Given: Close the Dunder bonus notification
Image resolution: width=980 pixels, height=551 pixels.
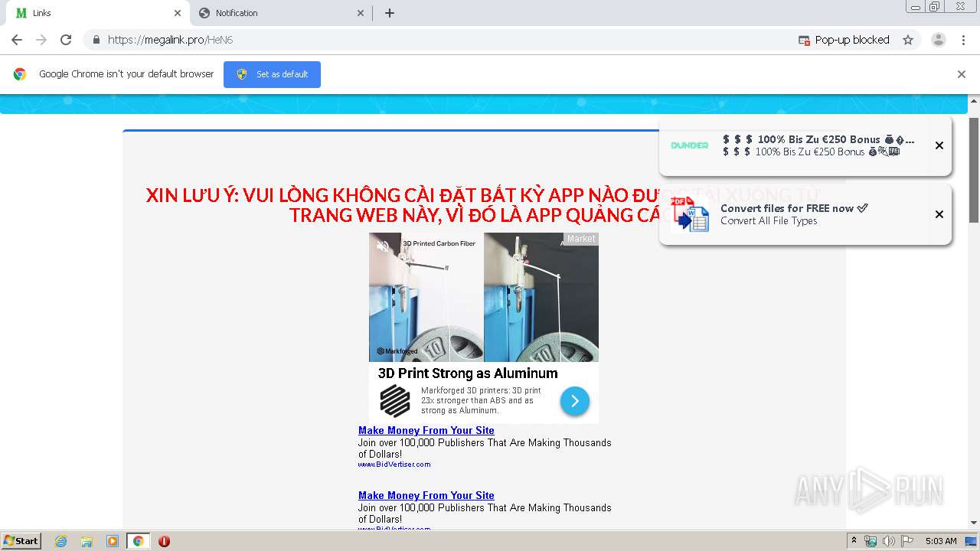Looking at the screenshot, I should (x=939, y=145).
